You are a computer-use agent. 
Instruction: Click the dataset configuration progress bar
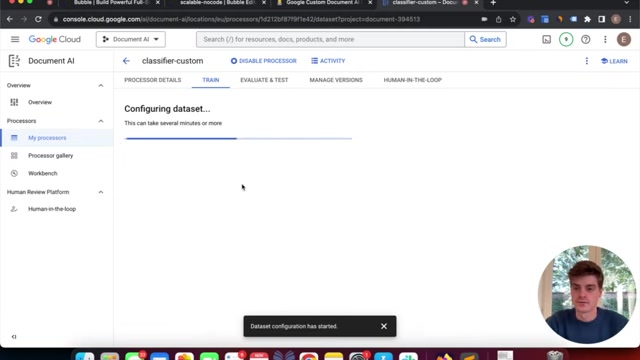[x=238, y=138]
